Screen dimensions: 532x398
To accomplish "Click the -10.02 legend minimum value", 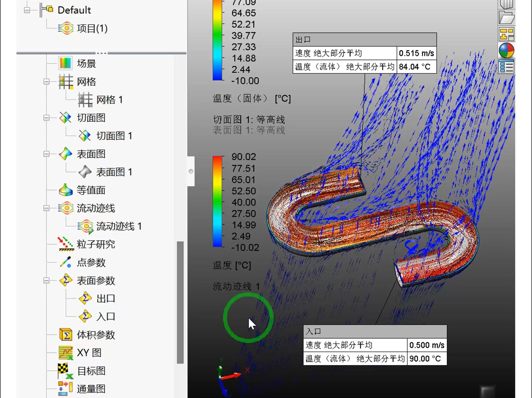I will pos(245,247).
